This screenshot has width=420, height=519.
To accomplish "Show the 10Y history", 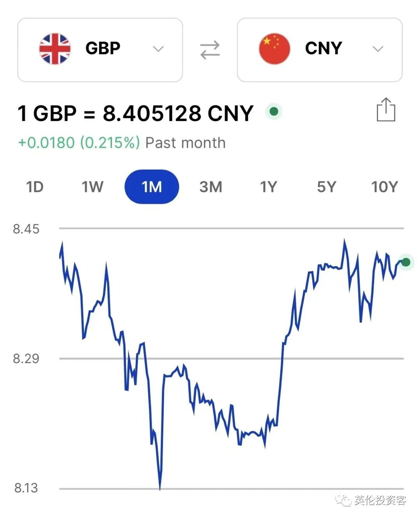I will (385, 187).
